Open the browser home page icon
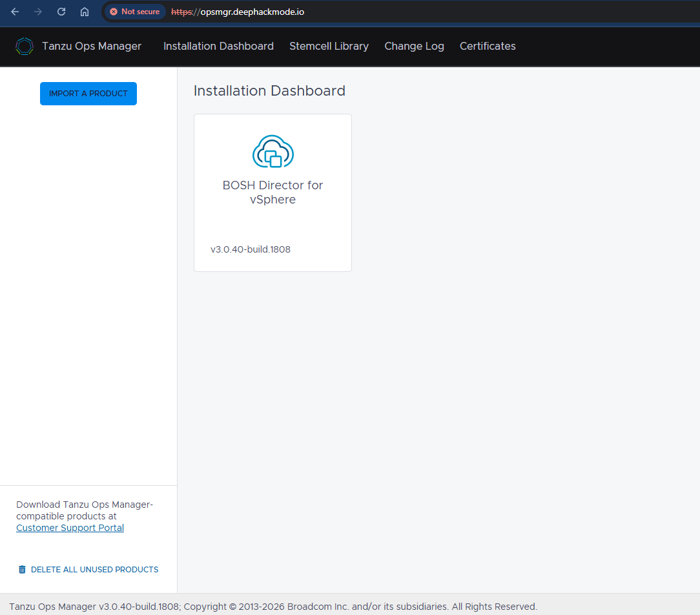Viewport: 700px width, 615px height. tap(85, 12)
